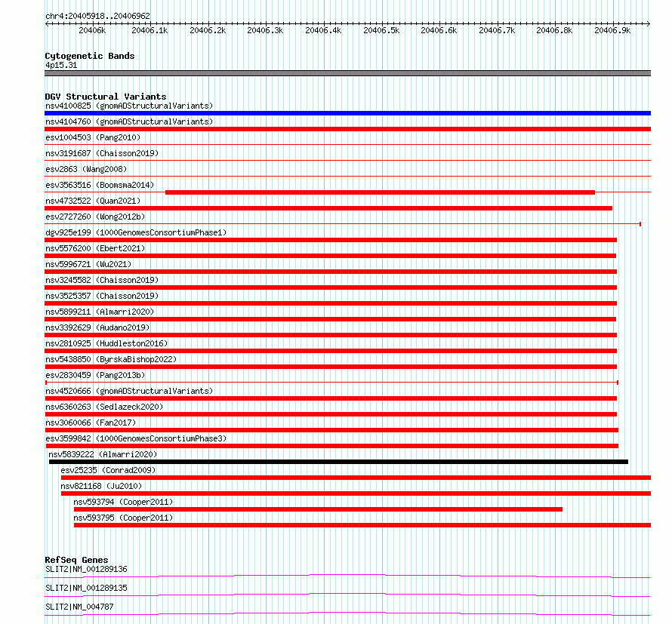This screenshot has height=624, width=672.
Task: Open the esv25235 (Conrad2009) variant label
Action: [109, 470]
